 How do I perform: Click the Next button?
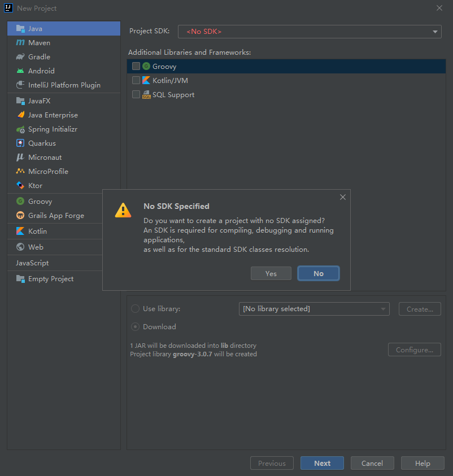tap(322, 463)
